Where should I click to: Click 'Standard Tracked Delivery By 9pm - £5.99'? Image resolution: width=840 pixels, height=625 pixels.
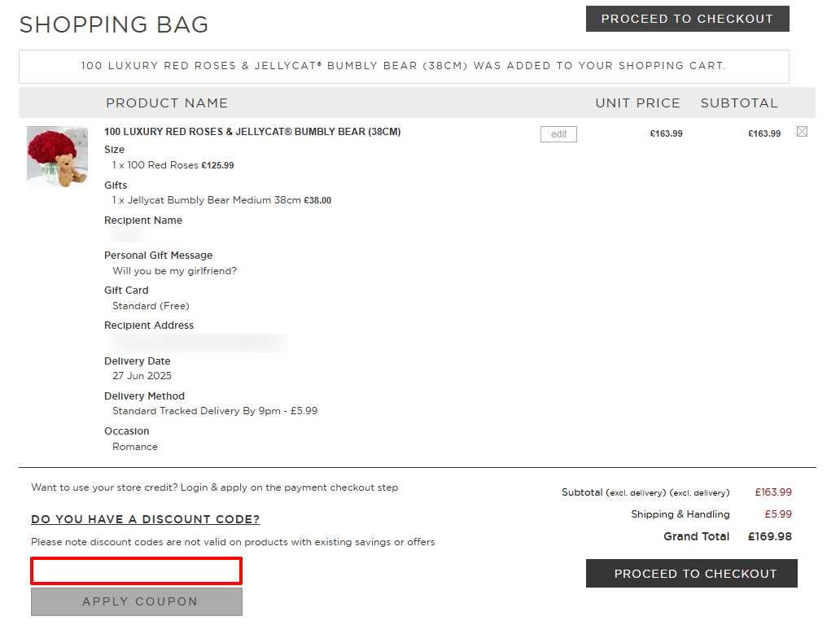coord(215,411)
